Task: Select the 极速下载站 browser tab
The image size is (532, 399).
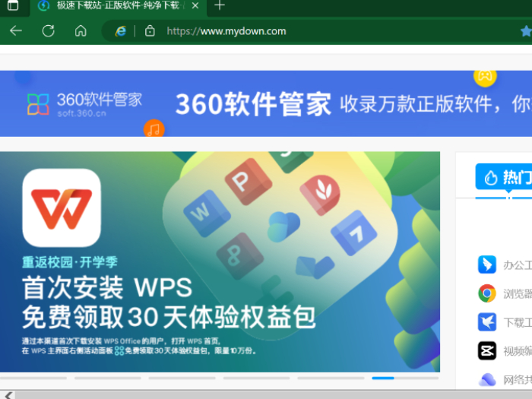Action: point(119,6)
